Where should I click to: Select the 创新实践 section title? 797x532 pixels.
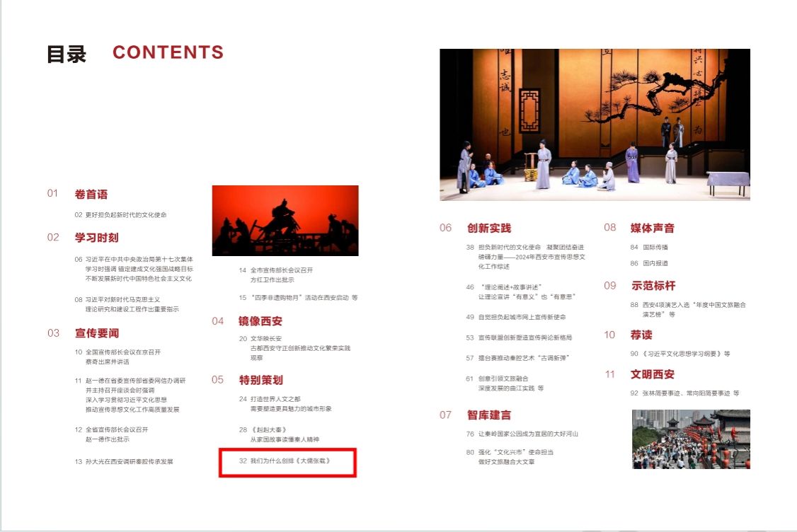tap(488, 229)
